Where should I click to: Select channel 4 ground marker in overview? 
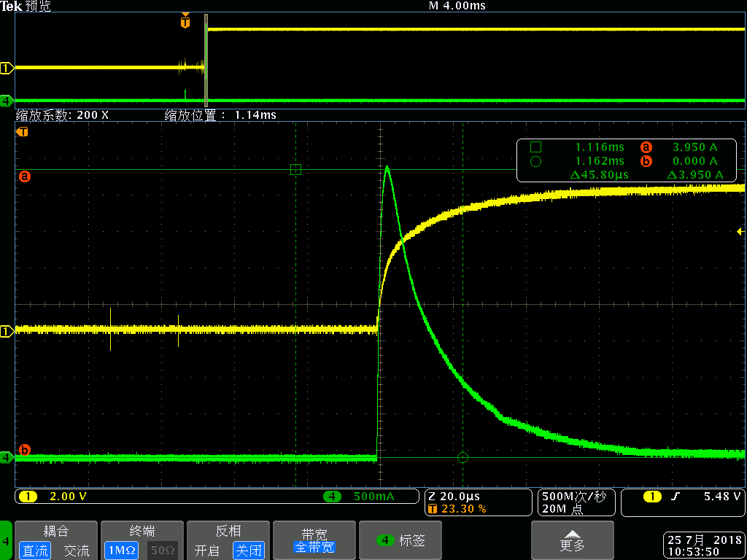6,101
